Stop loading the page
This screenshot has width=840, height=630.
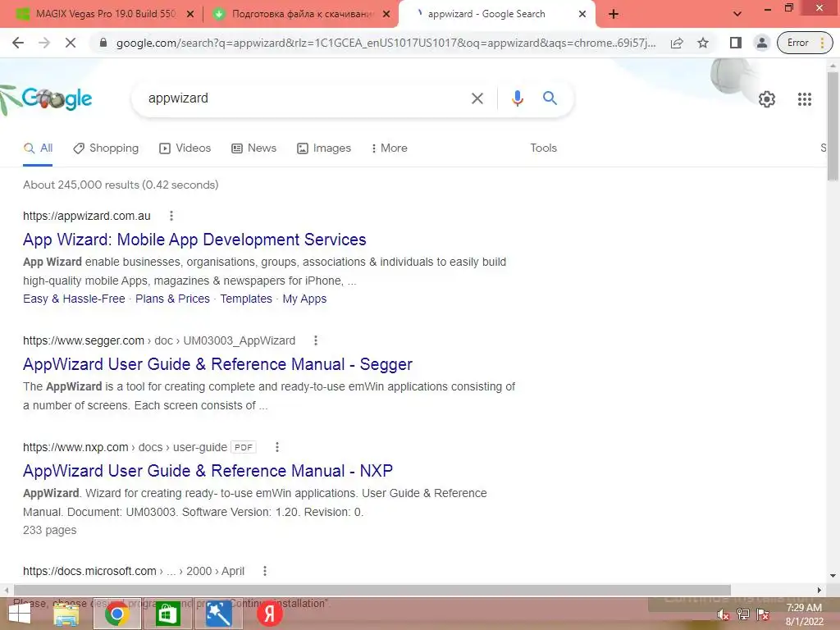[x=71, y=43]
